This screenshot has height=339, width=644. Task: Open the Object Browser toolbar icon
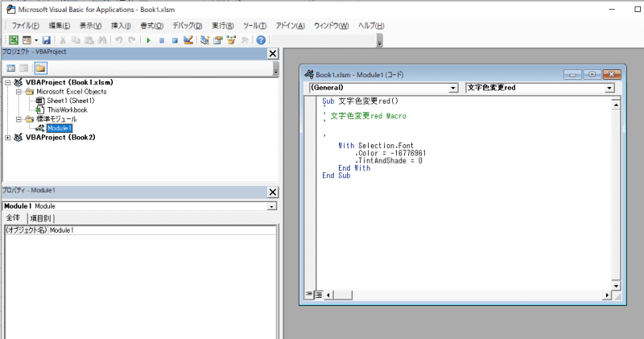[231, 39]
